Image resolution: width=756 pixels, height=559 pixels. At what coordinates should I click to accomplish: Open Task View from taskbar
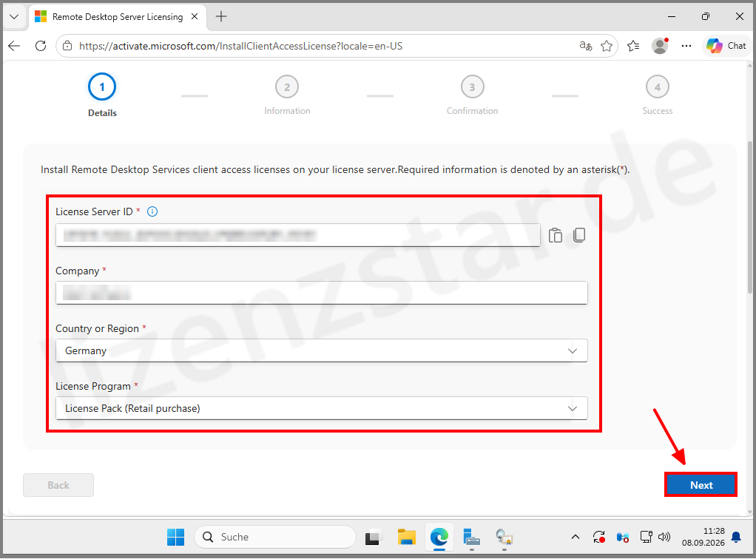[374, 537]
